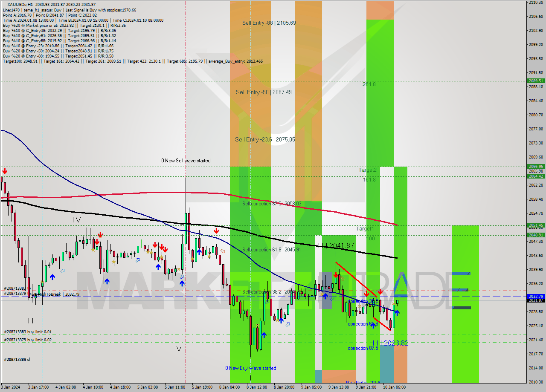This screenshot has height=392, width=546.
Task: Click the '0 New Buy Wave started' label
Action: pos(251,368)
